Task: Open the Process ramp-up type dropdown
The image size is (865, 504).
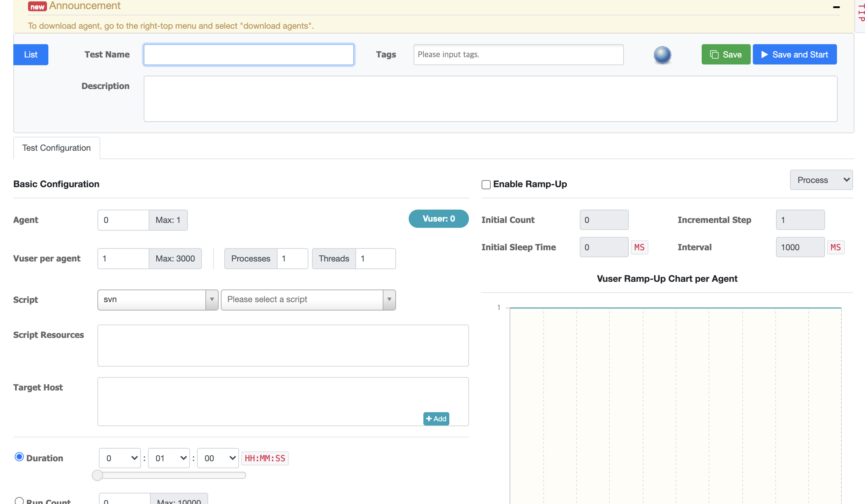Action: click(821, 180)
